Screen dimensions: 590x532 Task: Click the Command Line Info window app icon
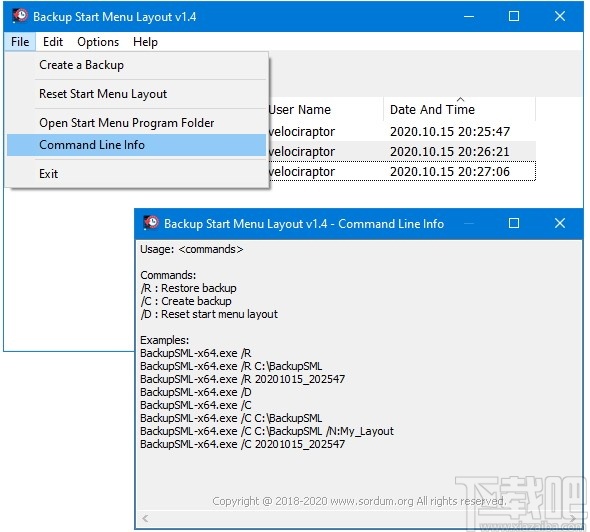(x=151, y=223)
